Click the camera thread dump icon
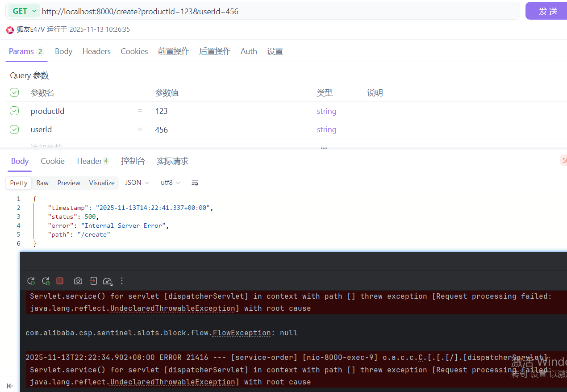 pyautogui.click(x=78, y=281)
